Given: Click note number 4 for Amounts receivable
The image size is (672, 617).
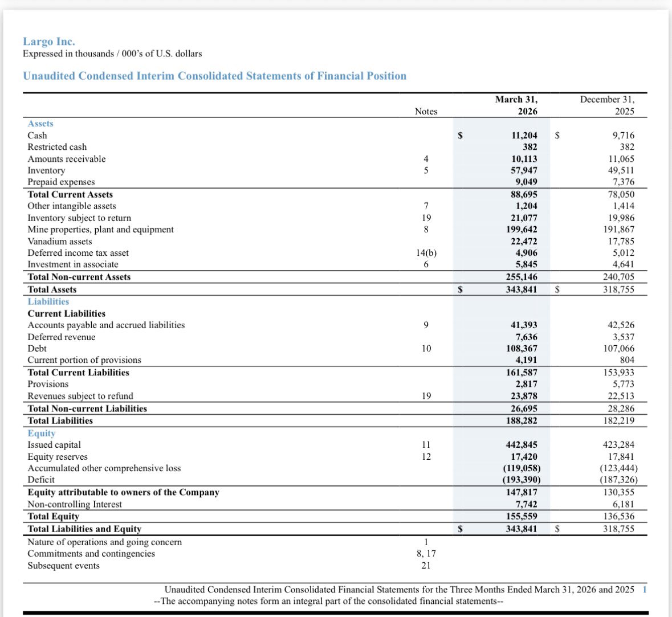Looking at the screenshot, I should coord(426,159).
